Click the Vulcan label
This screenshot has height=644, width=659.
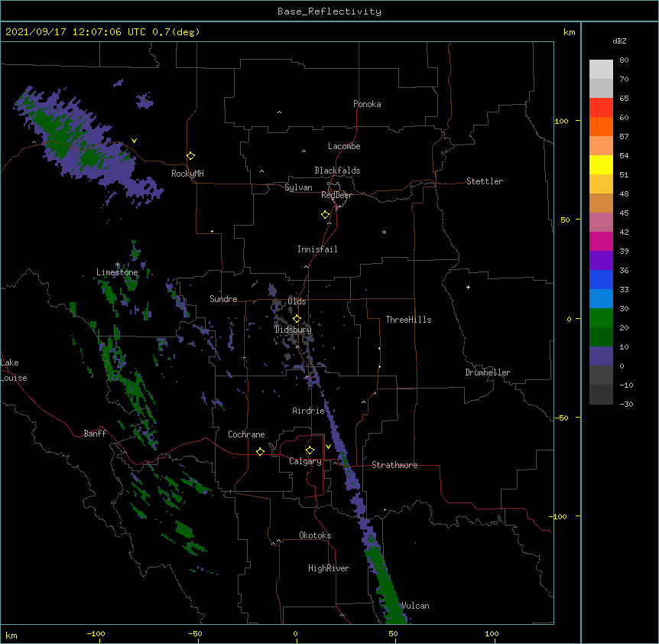(x=415, y=606)
